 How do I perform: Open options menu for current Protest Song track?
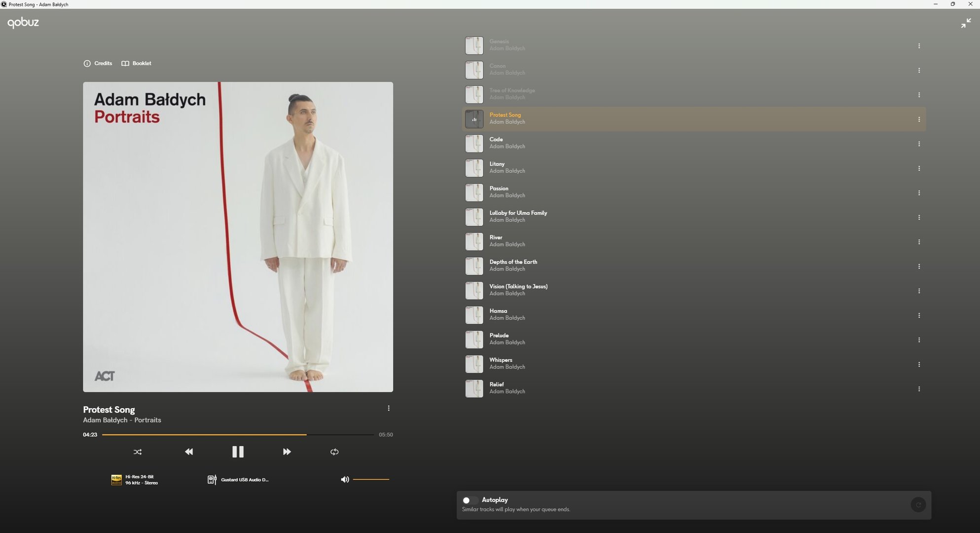(x=389, y=408)
